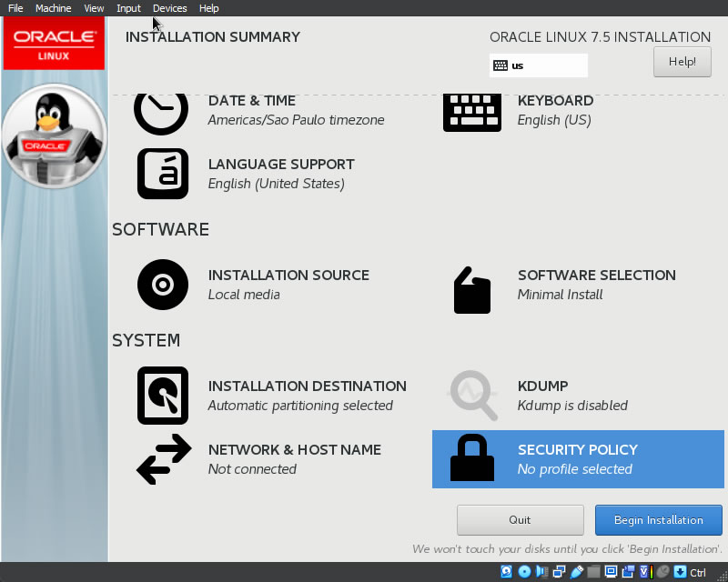Open the Help menu in the menu bar

click(x=209, y=8)
